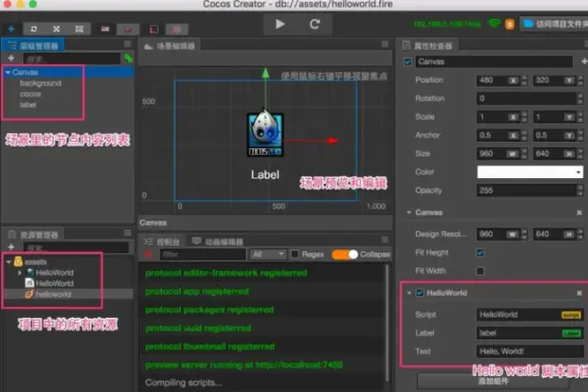
Task: Collapse the Canvas node in hierarchy
Action: (x=8, y=72)
